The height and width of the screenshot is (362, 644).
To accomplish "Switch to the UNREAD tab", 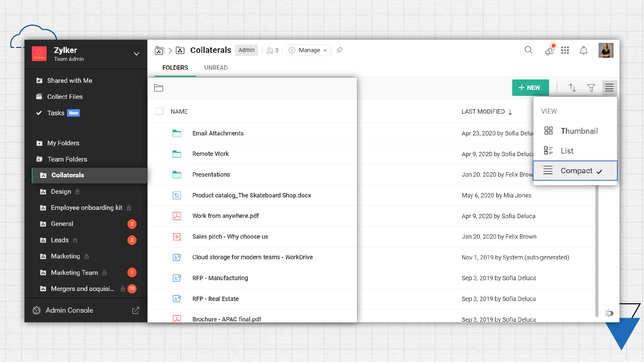I will tap(216, 68).
